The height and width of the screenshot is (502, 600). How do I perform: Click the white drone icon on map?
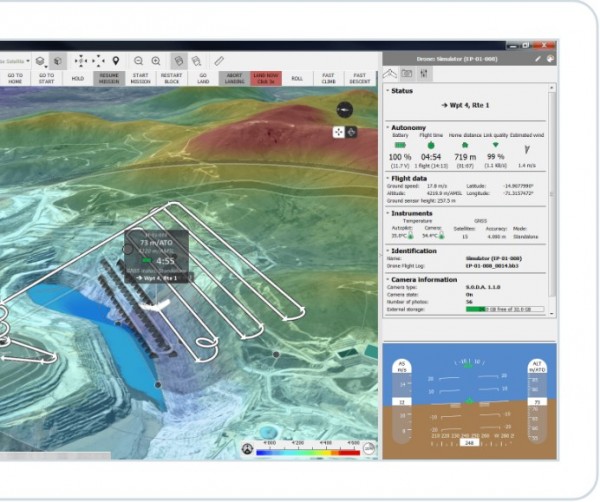(155, 305)
